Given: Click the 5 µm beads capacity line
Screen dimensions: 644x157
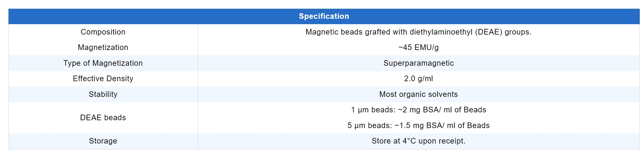Looking at the screenshot, I should click(x=418, y=126).
